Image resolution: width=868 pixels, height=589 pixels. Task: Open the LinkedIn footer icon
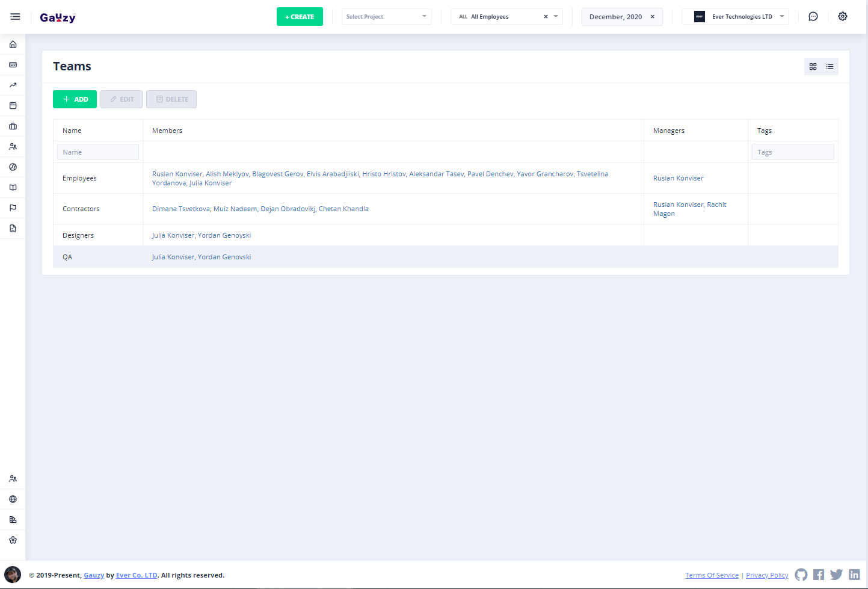coord(854,575)
